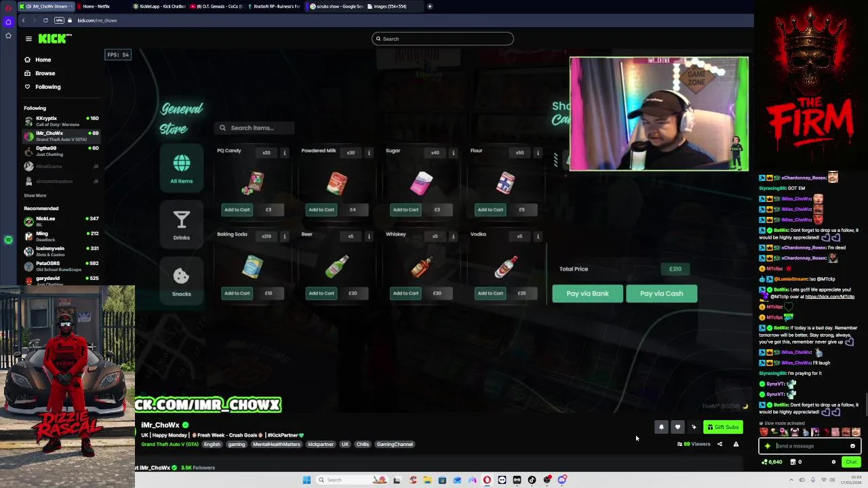The width and height of the screenshot is (868, 488).
Task: Open NickLee recommended channel
Action: (x=61, y=221)
